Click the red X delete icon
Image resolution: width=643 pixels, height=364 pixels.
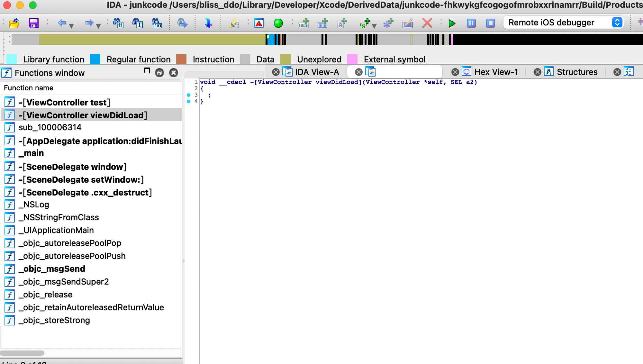pyautogui.click(x=427, y=23)
